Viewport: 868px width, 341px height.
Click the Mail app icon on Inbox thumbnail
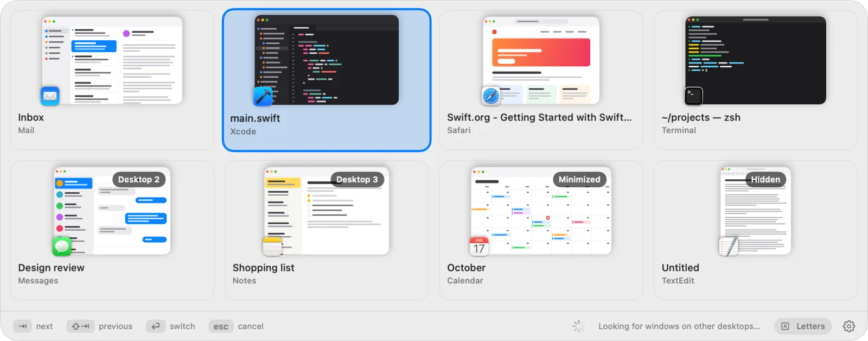(50, 96)
